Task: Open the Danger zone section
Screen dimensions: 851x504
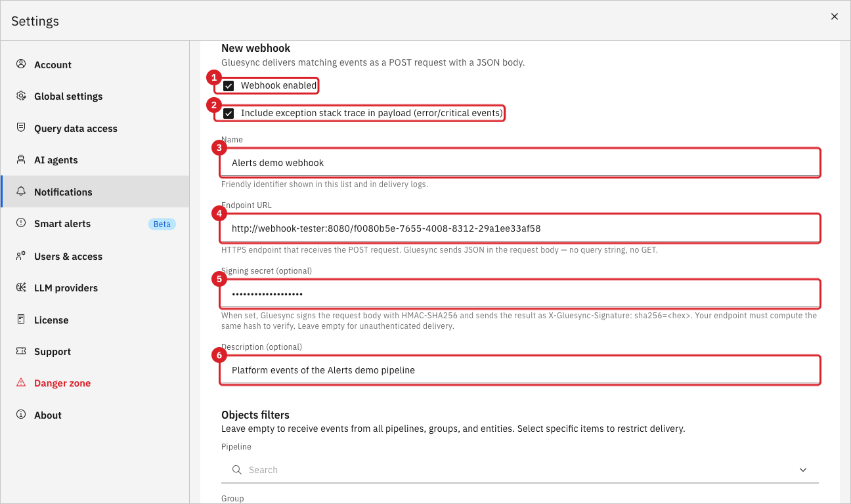Action: (95, 383)
